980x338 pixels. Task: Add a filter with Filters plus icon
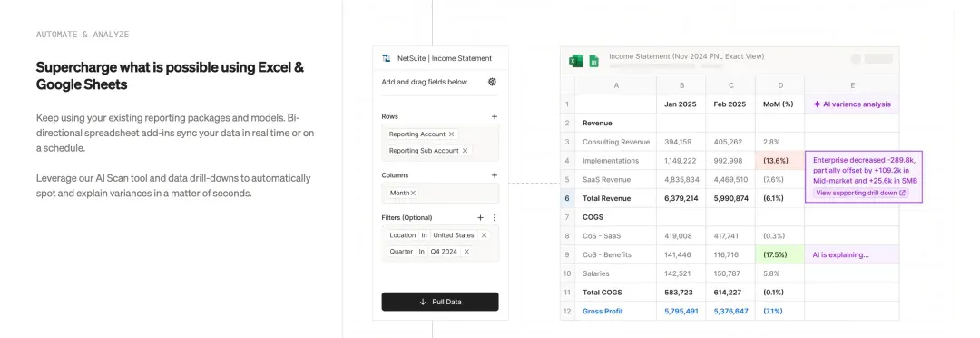coord(481,218)
